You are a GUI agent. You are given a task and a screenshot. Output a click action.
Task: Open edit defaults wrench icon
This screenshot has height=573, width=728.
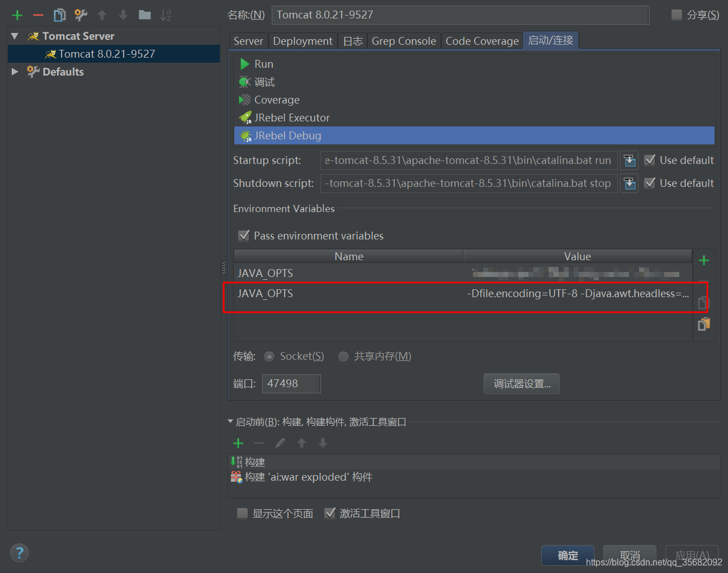pyautogui.click(x=81, y=15)
